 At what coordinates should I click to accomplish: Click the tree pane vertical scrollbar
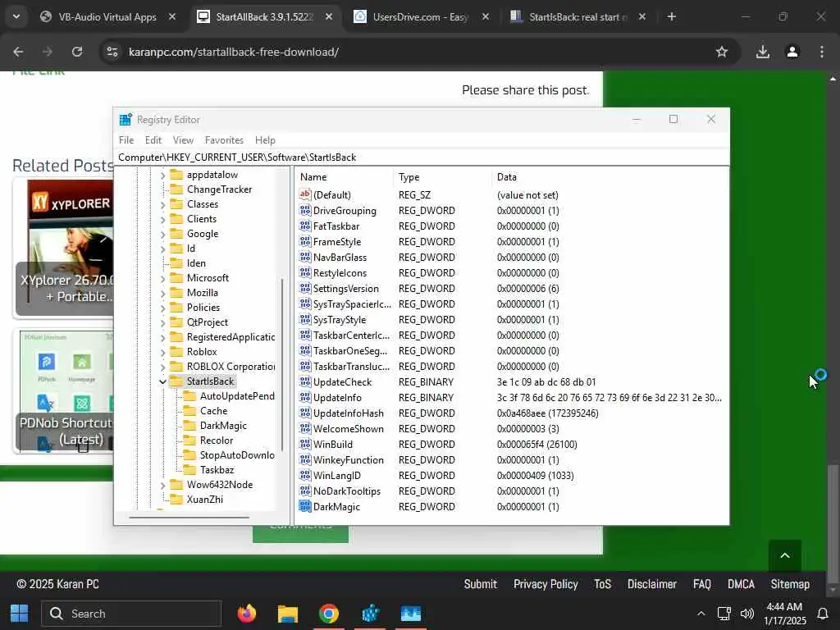282,364
